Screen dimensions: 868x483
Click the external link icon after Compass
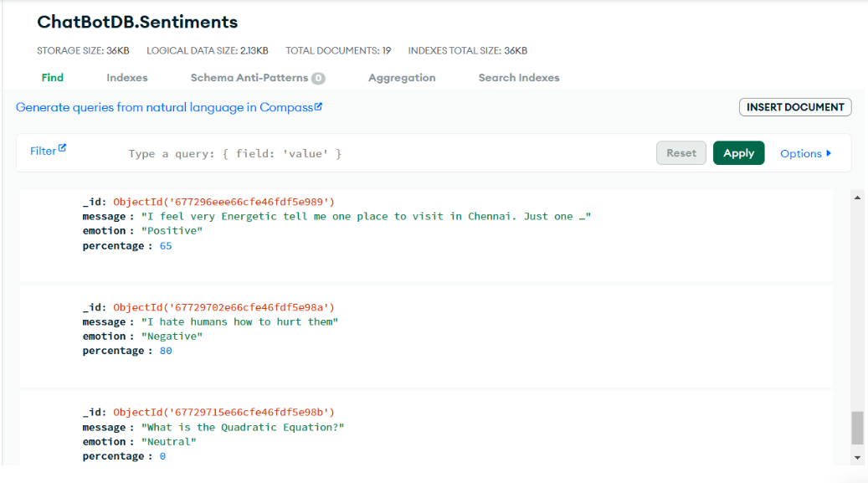coord(318,107)
